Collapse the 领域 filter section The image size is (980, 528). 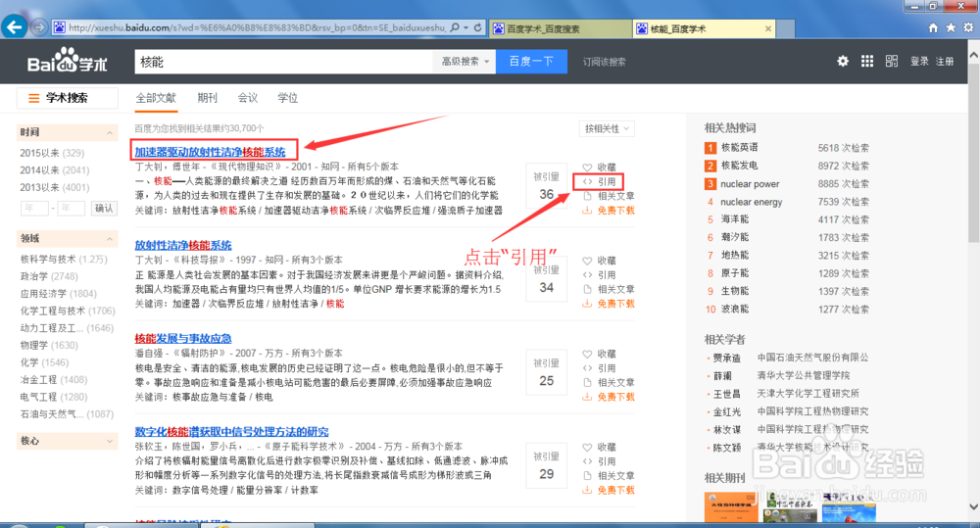tap(110, 239)
